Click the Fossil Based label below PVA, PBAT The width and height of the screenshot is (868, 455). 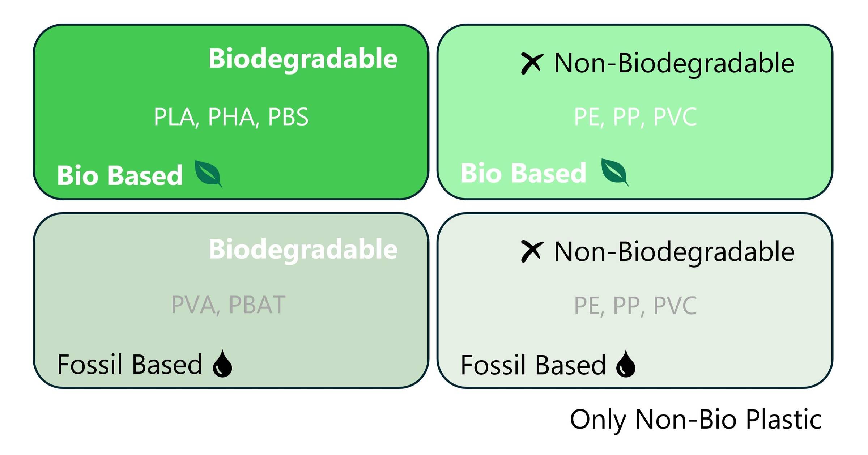129,364
